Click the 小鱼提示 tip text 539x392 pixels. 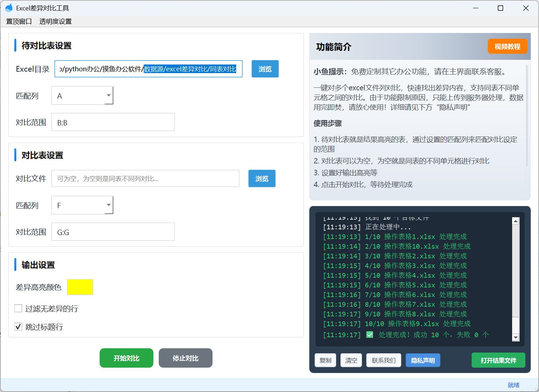click(x=411, y=72)
